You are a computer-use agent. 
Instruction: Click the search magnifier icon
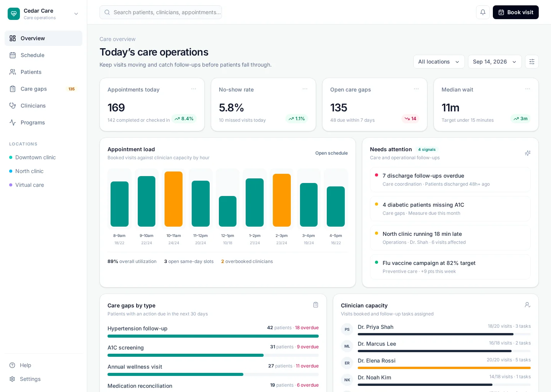point(107,12)
